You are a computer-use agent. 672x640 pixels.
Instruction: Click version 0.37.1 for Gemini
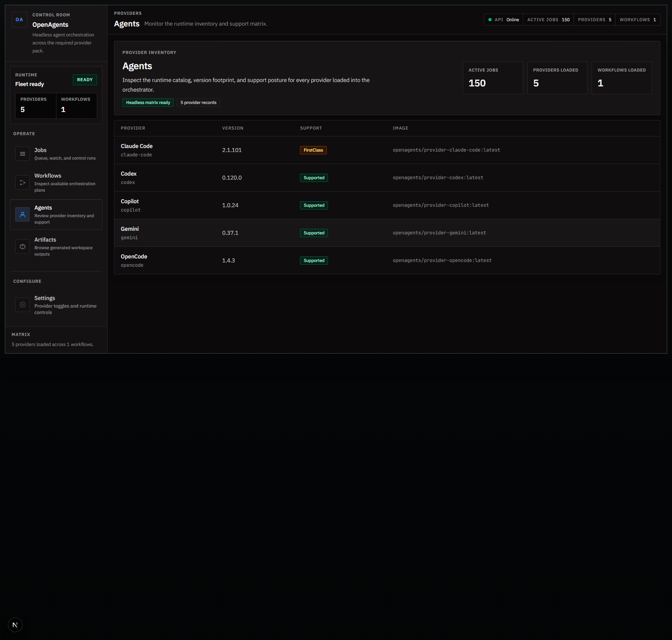pyautogui.click(x=230, y=233)
